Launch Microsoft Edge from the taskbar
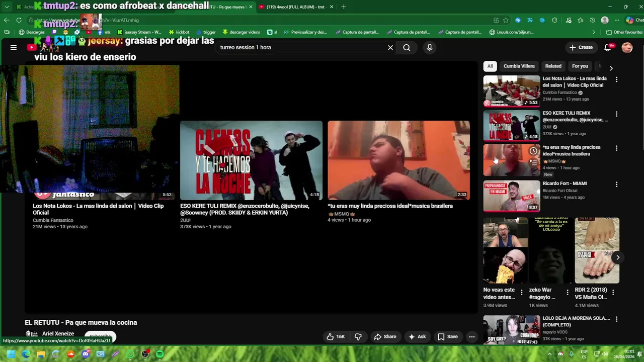The image size is (644, 362). pos(26,354)
